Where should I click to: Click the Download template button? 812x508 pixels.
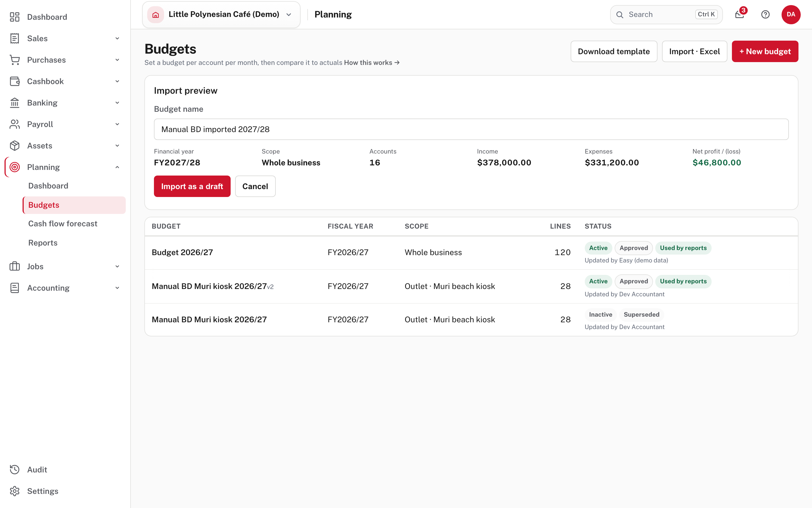point(614,51)
